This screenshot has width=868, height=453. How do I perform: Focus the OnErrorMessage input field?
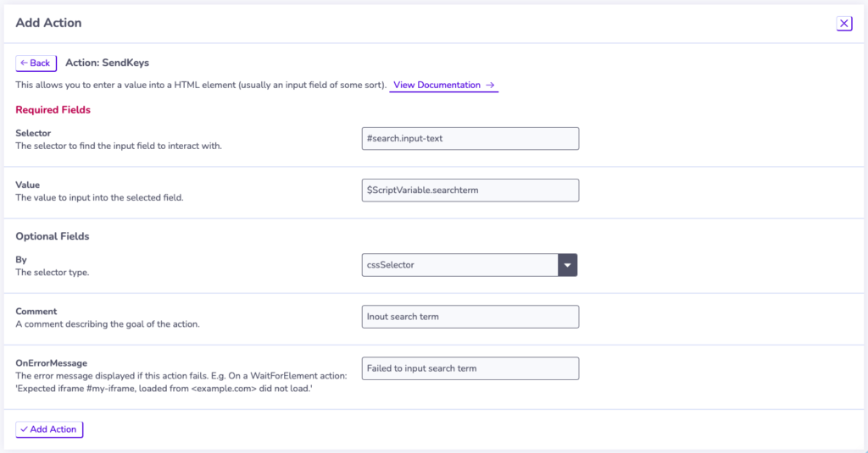(470, 368)
